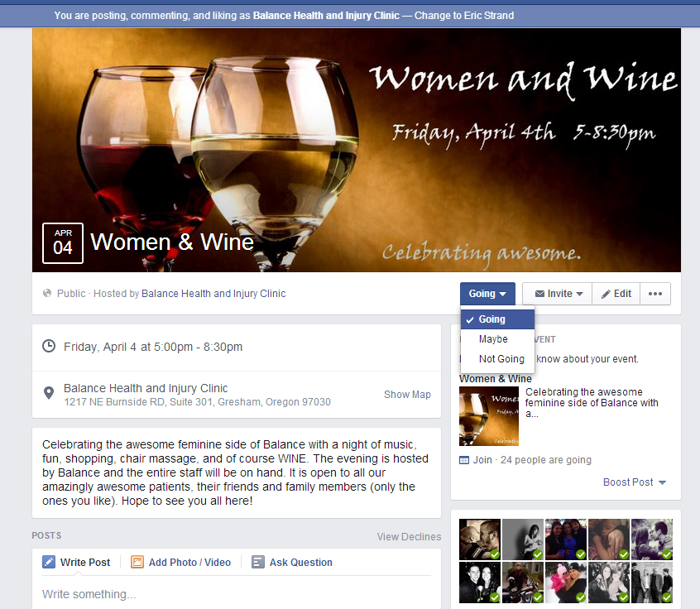Click the Ask Question icon
Image resolution: width=700 pixels, height=609 pixels.
[257, 562]
